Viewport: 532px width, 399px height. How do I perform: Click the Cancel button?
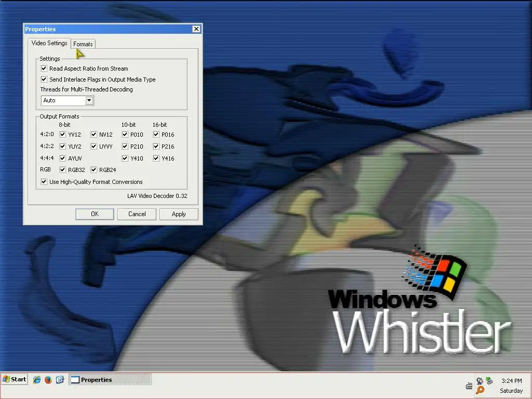137,214
